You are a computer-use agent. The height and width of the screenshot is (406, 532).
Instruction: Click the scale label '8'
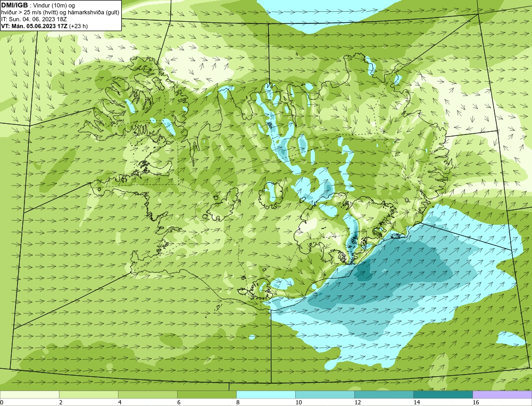tap(238, 402)
